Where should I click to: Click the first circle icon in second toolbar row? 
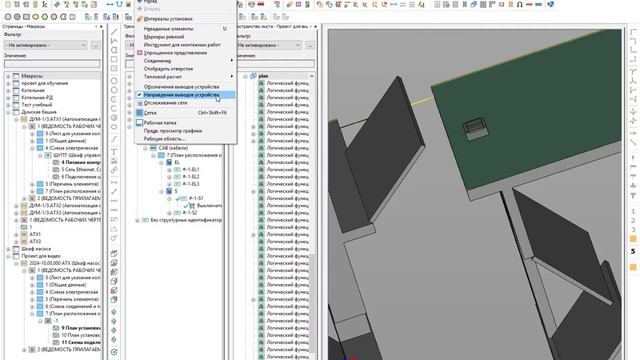click(8, 17)
